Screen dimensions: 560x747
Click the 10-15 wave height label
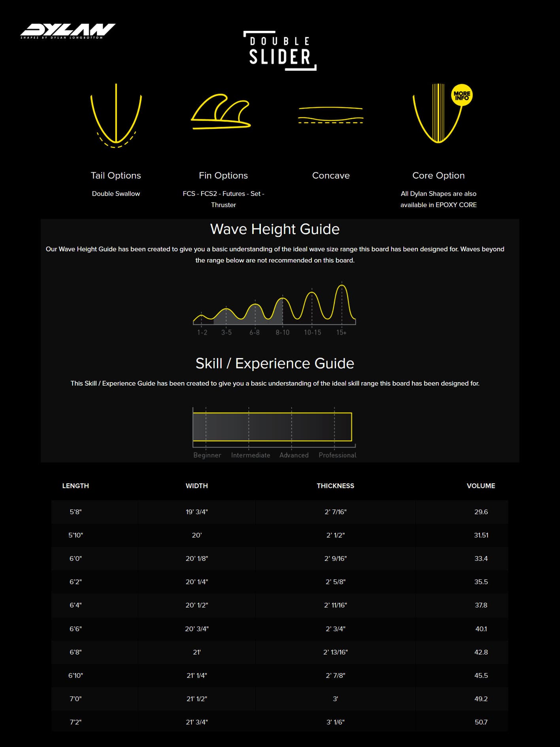coord(312,332)
